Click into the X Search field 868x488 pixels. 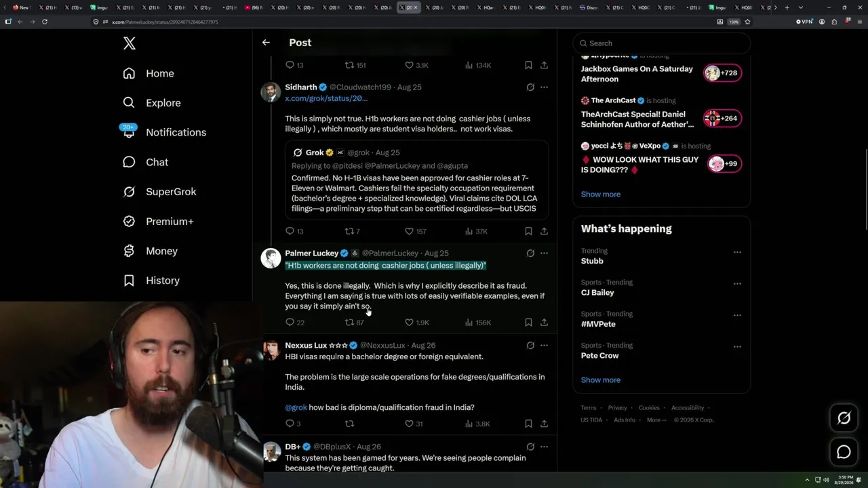tap(661, 43)
